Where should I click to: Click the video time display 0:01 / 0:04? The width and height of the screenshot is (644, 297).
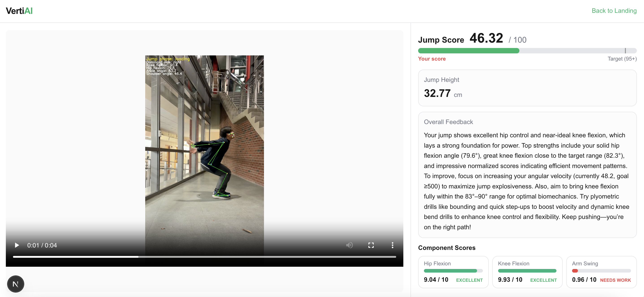tap(42, 245)
